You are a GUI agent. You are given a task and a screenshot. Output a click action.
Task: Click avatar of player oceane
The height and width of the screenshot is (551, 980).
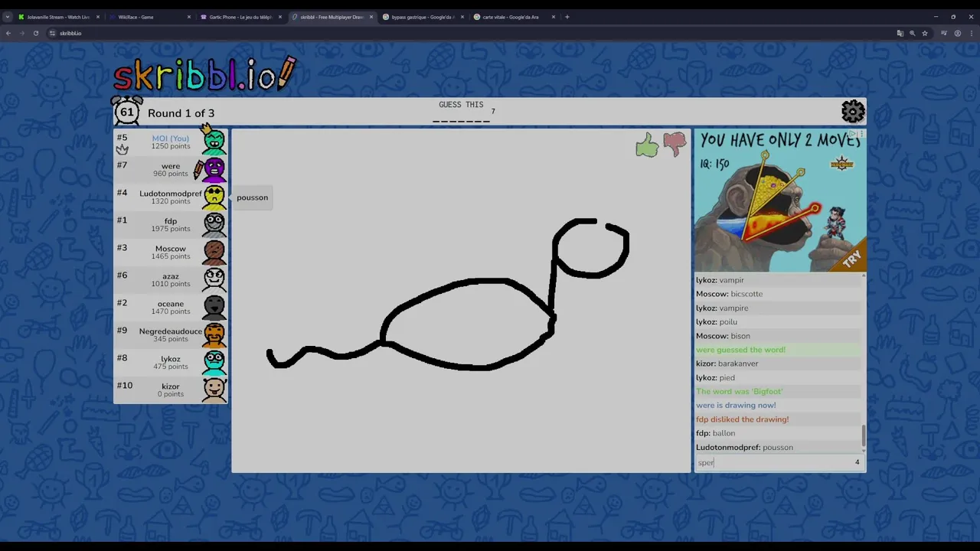[214, 306]
